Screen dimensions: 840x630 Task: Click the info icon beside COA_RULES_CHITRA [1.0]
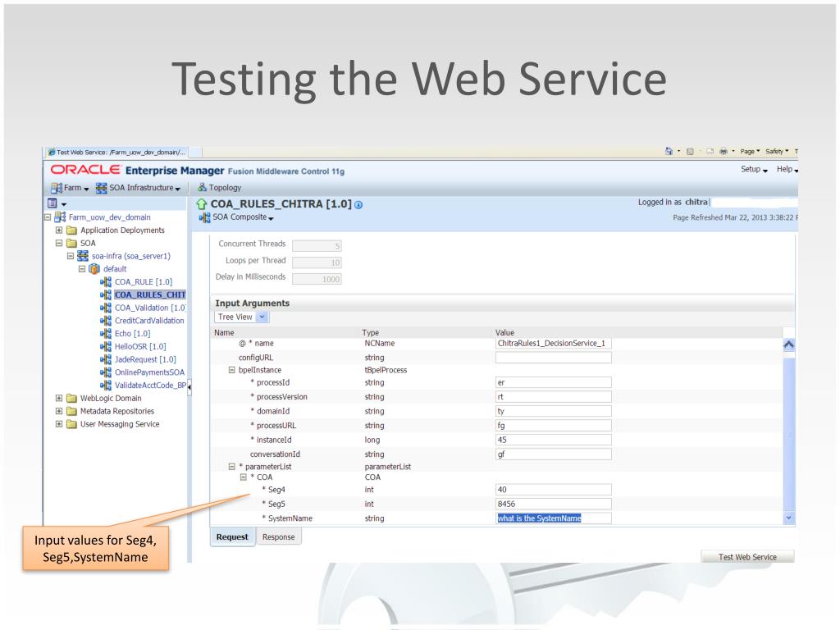[x=358, y=204]
